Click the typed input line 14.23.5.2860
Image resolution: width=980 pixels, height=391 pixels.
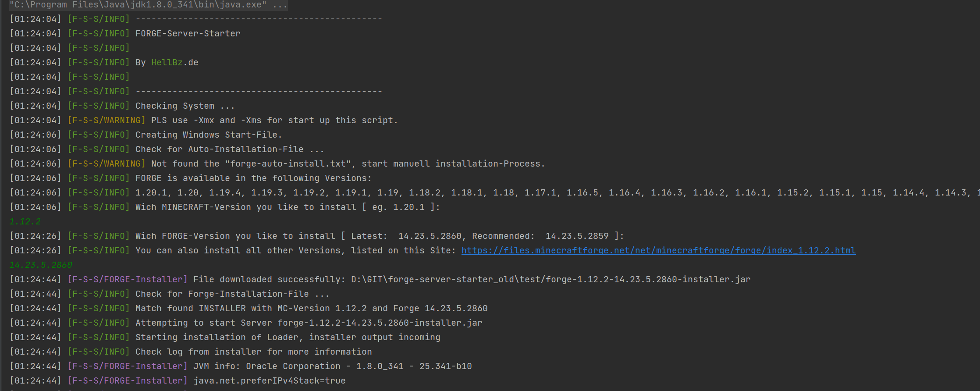(x=41, y=265)
